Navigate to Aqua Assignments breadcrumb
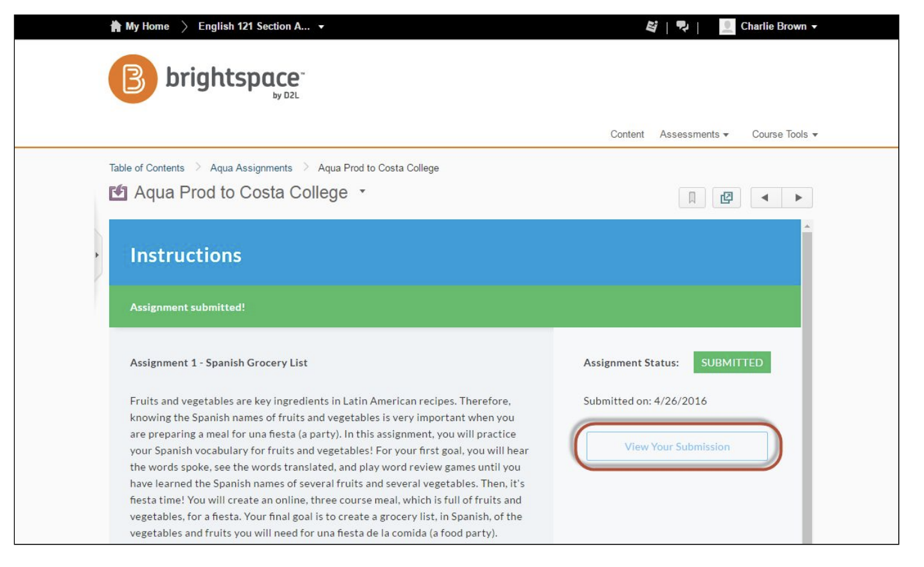 pos(251,168)
